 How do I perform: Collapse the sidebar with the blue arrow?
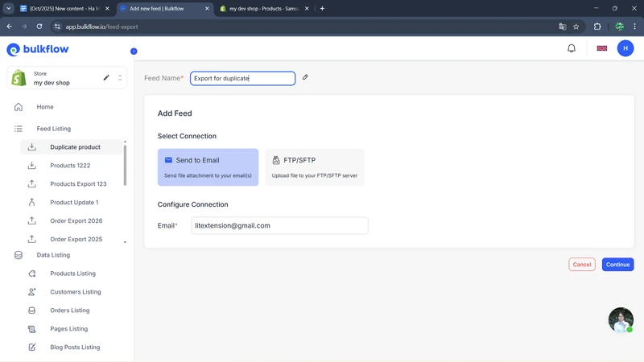[x=134, y=51]
